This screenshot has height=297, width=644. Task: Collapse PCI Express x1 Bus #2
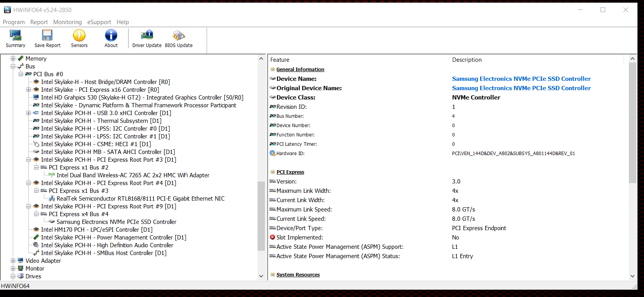(36, 168)
